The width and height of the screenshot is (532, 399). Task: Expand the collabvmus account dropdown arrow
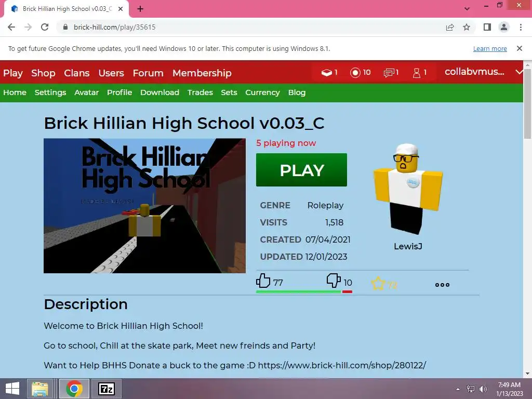[x=518, y=72]
